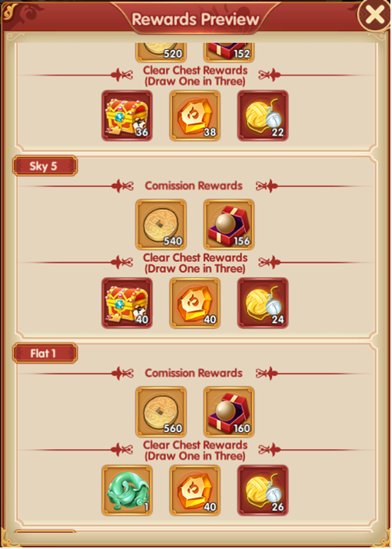
Task: Tap the gold coin reward showing 560
Action: 161,412
